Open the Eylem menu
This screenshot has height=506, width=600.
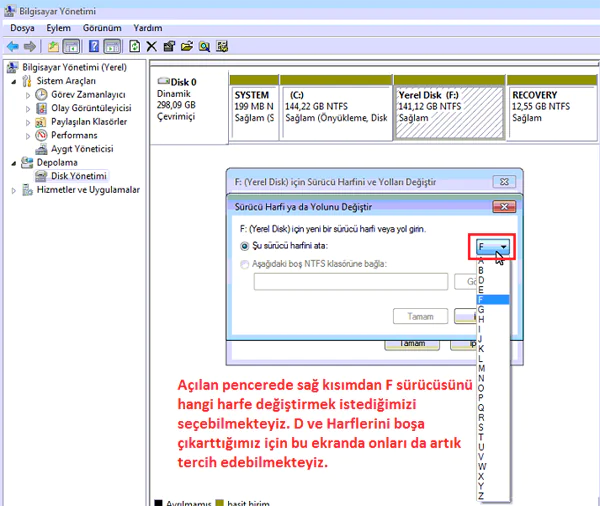(59, 28)
